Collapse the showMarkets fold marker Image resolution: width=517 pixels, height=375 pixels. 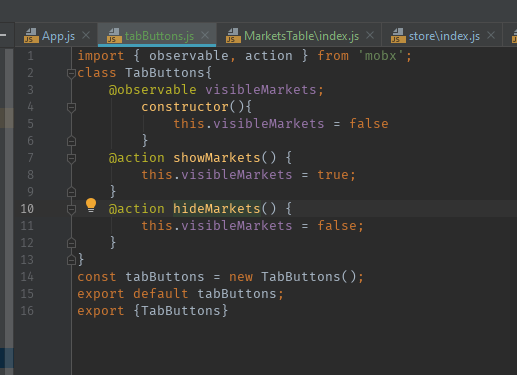click(x=71, y=158)
